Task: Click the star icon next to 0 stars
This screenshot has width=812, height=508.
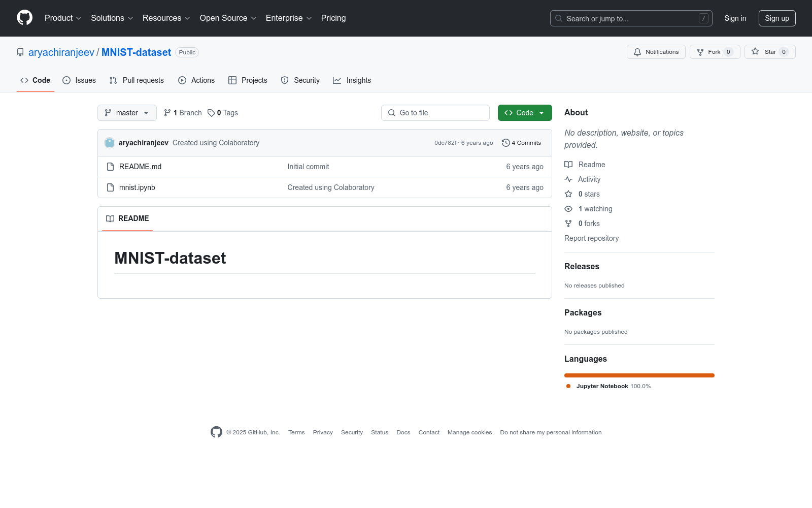Action: pos(568,194)
